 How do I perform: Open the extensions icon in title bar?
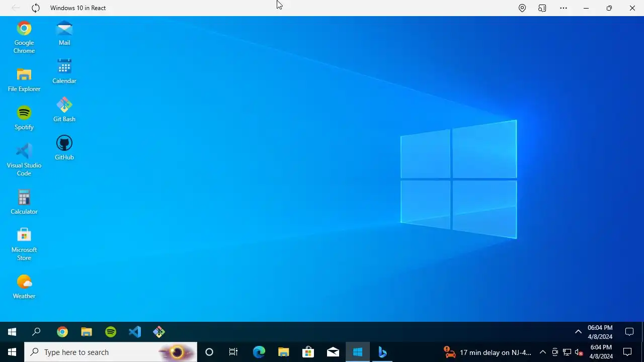(x=542, y=8)
